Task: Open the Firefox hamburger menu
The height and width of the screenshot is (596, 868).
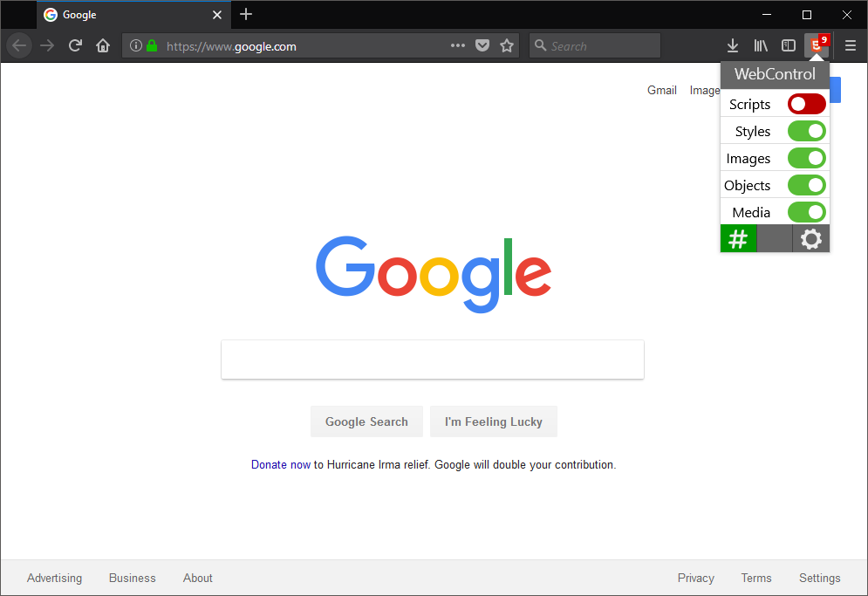Action: pyautogui.click(x=851, y=45)
